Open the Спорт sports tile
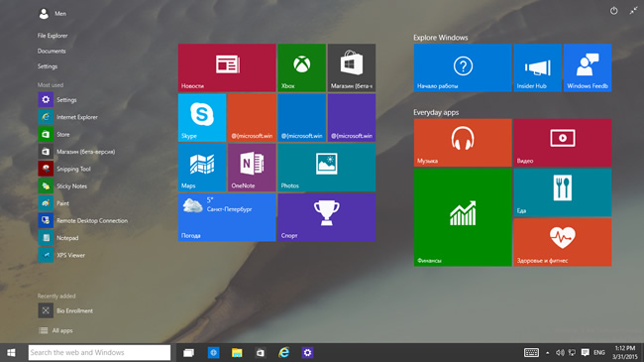Image resolution: width=644 pixels, height=362 pixels. tap(327, 217)
